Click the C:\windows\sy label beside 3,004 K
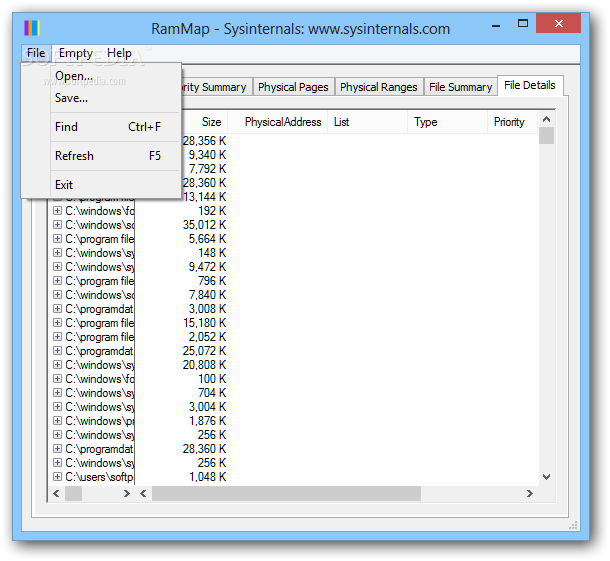This screenshot has height=561, width=610. point(99,407)
